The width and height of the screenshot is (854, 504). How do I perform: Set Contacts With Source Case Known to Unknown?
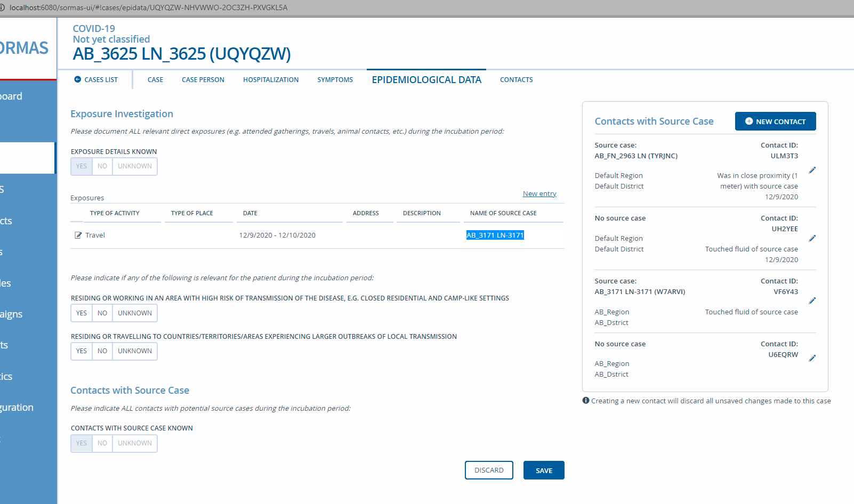tap(135, 443)
